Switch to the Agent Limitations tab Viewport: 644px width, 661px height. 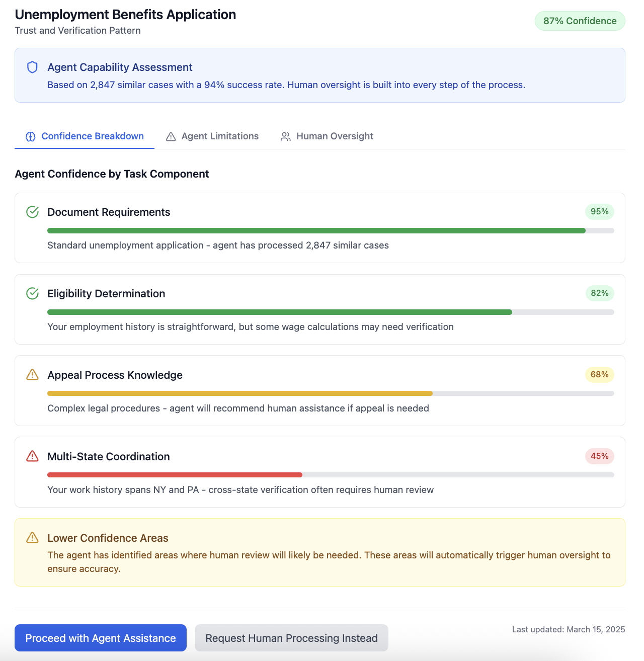[x=220, y=136]
